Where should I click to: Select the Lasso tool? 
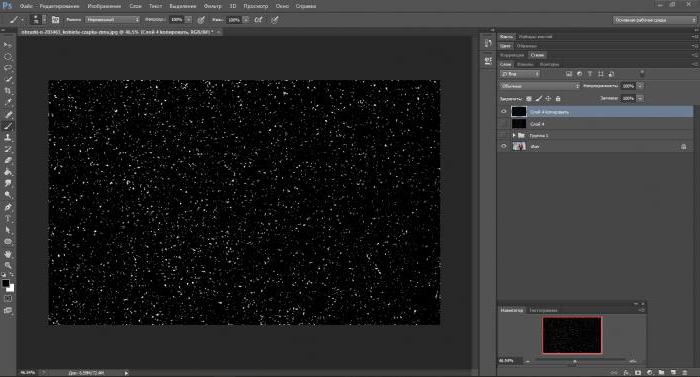tap(8, 68)
